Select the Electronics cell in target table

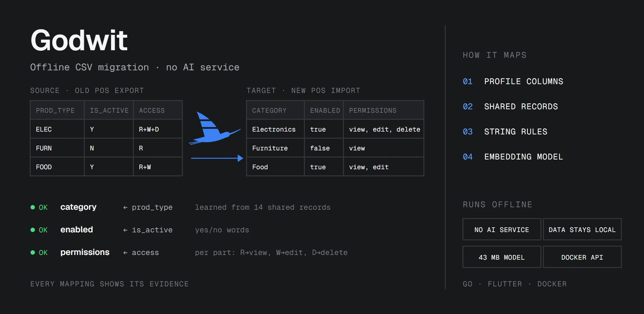pos(275,129)
